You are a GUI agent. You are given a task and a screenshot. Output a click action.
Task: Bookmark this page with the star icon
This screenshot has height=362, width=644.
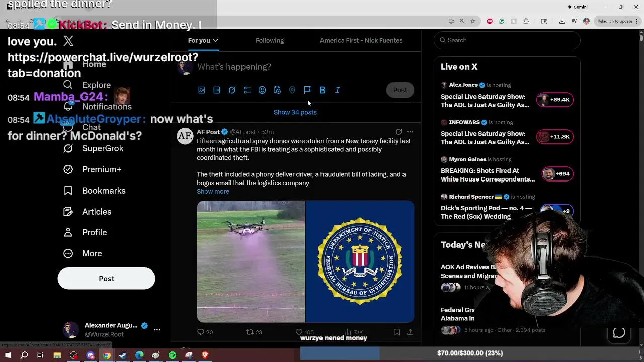coord(473,21)
